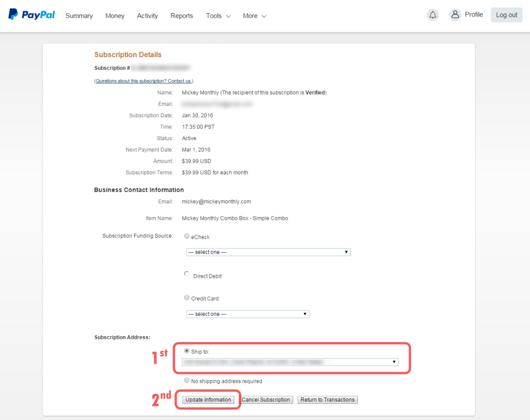Screen dimensions: 530x420
Task: Open the Contact us questions link
Action: [x=144, y=81]
